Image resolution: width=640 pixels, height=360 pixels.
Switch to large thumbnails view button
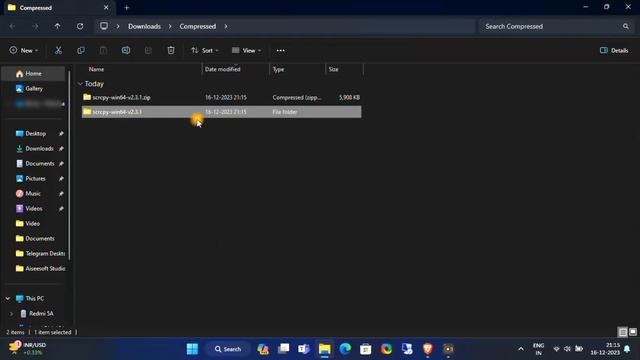tap(633, 332)
